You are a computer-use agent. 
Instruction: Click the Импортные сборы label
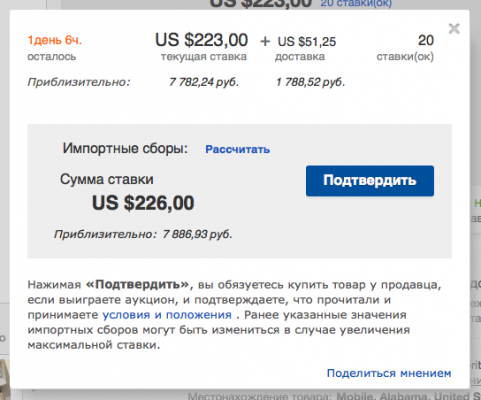(125, 148)
